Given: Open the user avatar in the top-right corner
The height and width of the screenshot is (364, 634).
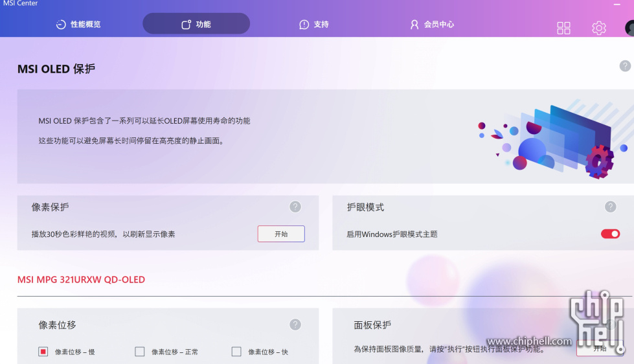Looking at the screenshot, I should pos(629,28).
